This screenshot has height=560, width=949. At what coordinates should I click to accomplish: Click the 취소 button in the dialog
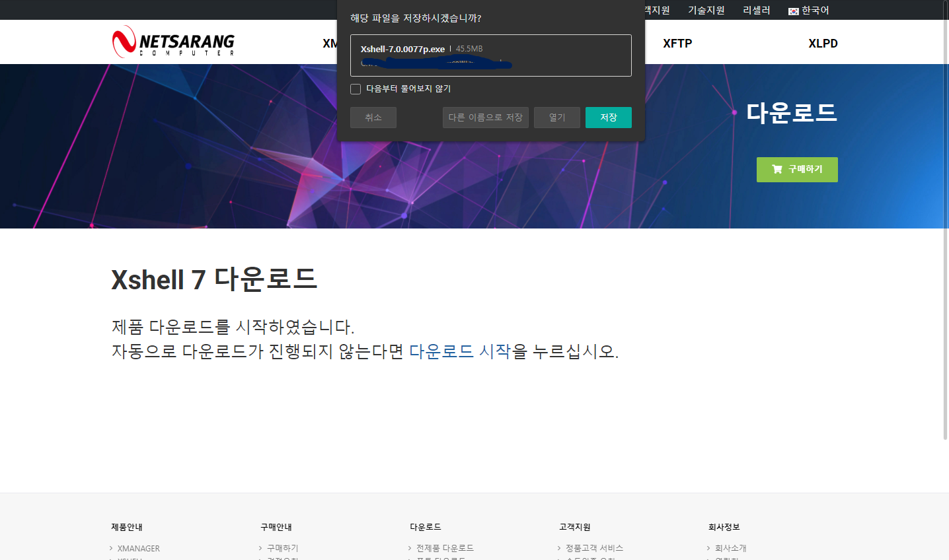tap(373, 118)
